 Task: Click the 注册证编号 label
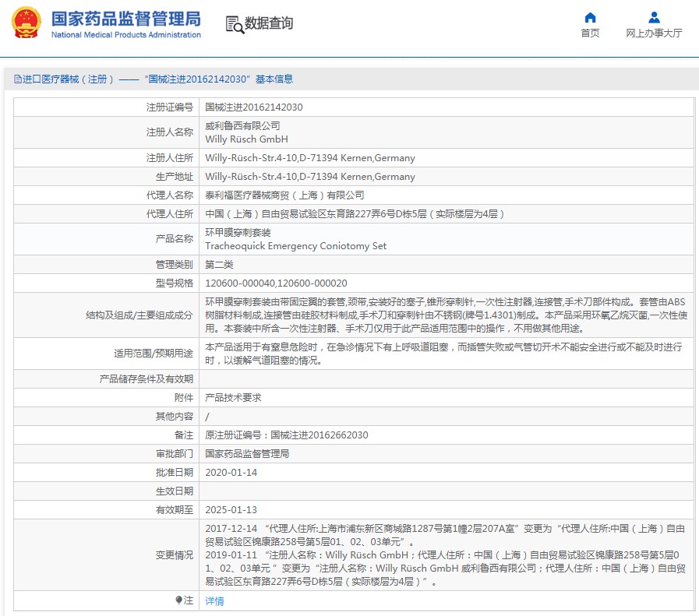point(169,107)
